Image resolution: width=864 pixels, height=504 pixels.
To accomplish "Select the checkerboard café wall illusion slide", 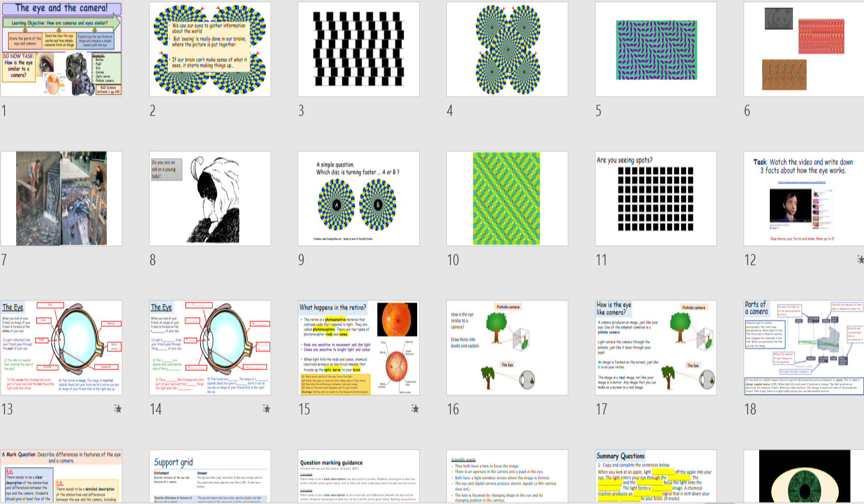I will (x=358, y=49).
